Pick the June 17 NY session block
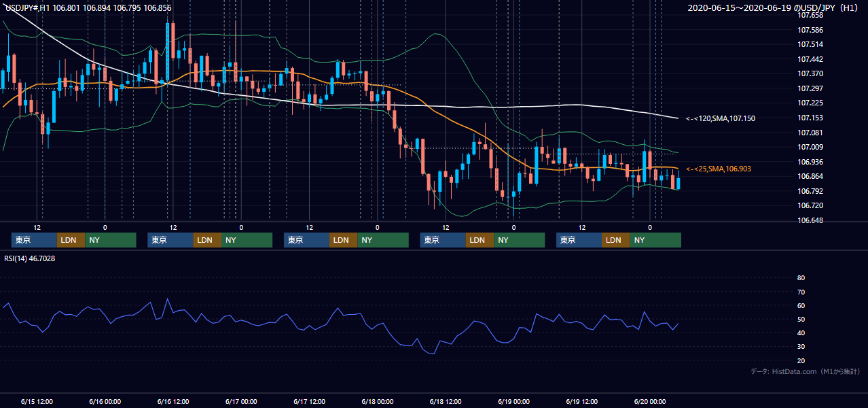868x408 pixels. click(x=383, y=240)
